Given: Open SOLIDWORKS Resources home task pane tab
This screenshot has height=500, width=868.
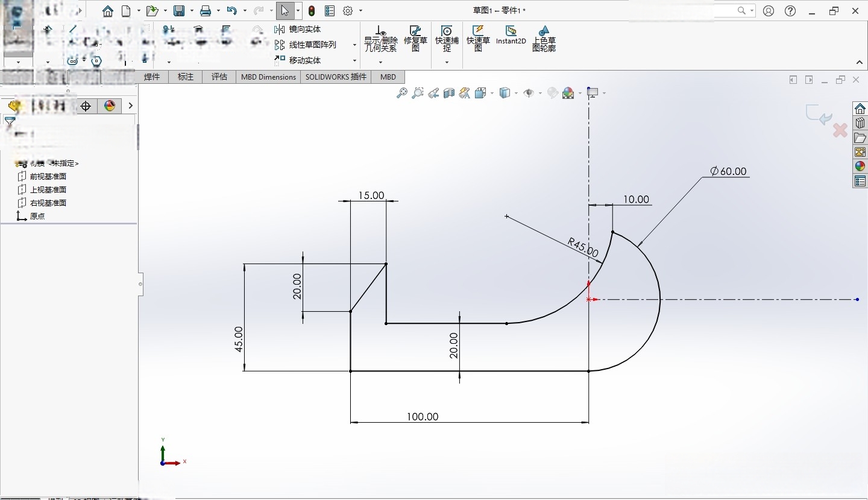Looking at the screenshot, I should (x=860, y=109).
